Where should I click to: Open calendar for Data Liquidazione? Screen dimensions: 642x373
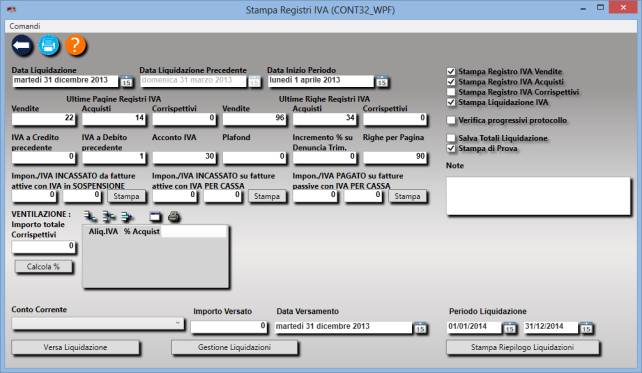click(x=126, y=82)
